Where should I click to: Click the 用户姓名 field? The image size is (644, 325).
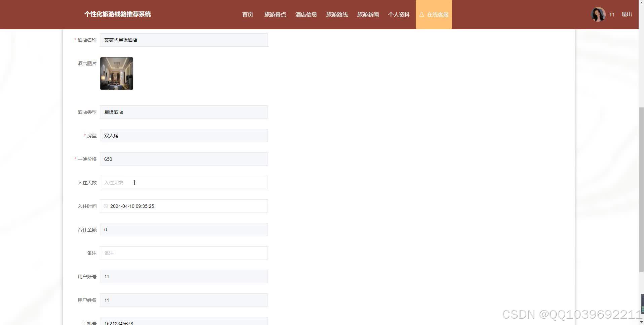[184, 300]
